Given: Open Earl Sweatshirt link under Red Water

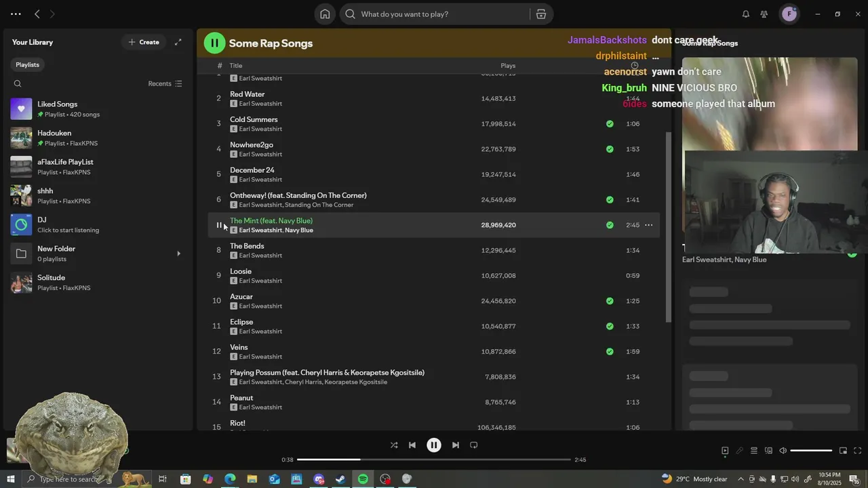Looking at the screenshot, I should click(x=260, y=104).
